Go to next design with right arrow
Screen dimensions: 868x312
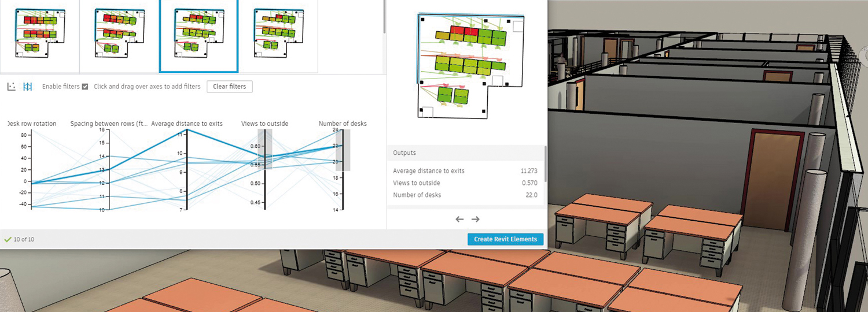(476, 220)
